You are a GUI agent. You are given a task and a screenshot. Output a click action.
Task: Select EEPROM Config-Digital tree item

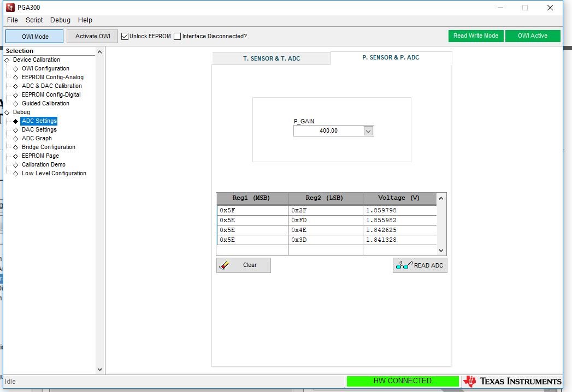point(51,95)
